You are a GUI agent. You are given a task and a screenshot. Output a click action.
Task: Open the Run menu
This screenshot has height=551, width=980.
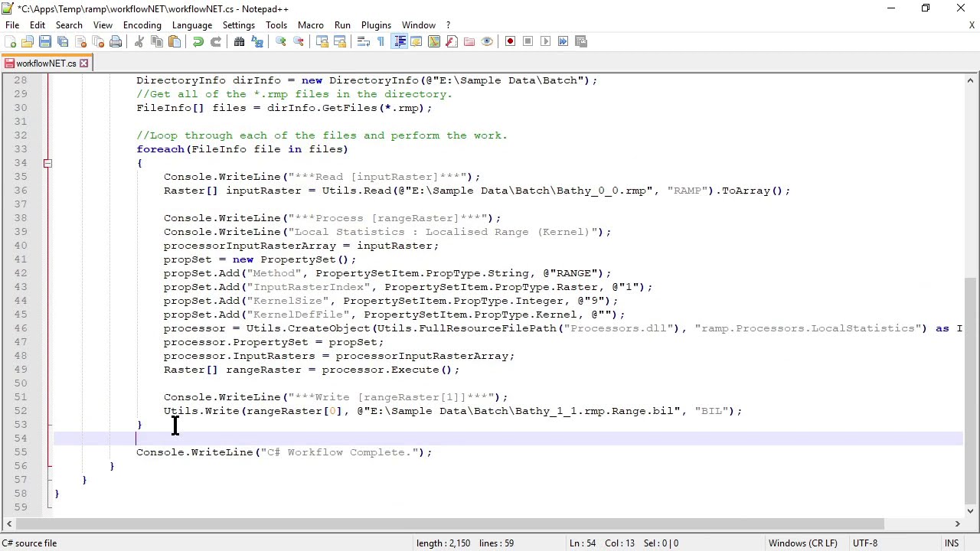(342, 25)
